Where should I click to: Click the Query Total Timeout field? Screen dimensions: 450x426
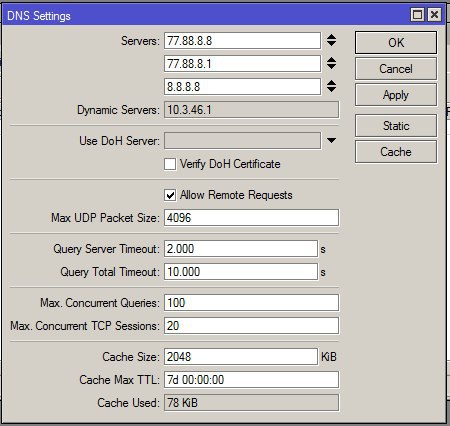tap(241, 272)
